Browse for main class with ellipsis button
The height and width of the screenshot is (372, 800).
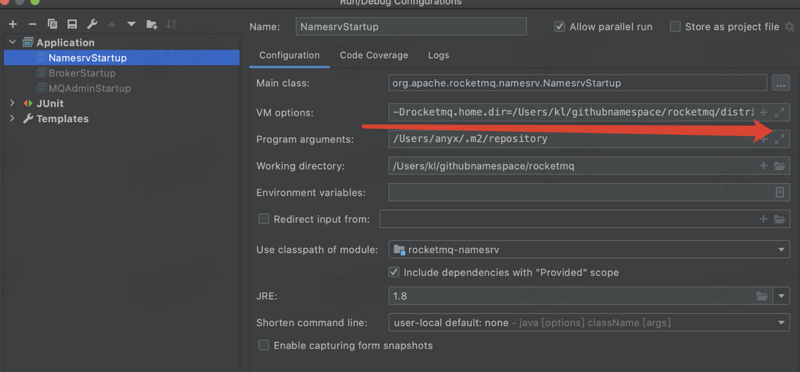pyautogui.click(x=781, y=83)
